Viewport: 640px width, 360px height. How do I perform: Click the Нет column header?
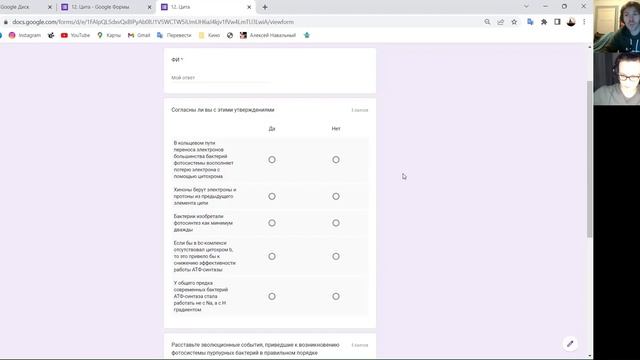(x=336, y=129)
